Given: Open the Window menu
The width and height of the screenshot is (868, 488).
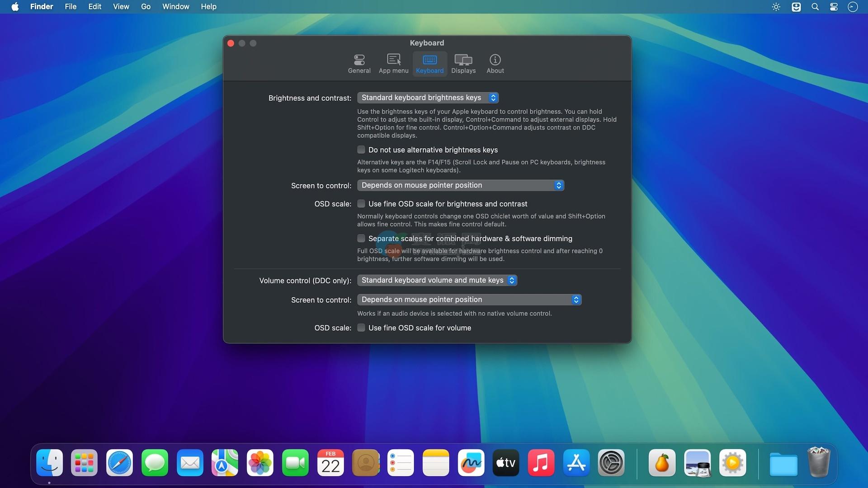Looking at the screenshot, I should tap(175, 7).
